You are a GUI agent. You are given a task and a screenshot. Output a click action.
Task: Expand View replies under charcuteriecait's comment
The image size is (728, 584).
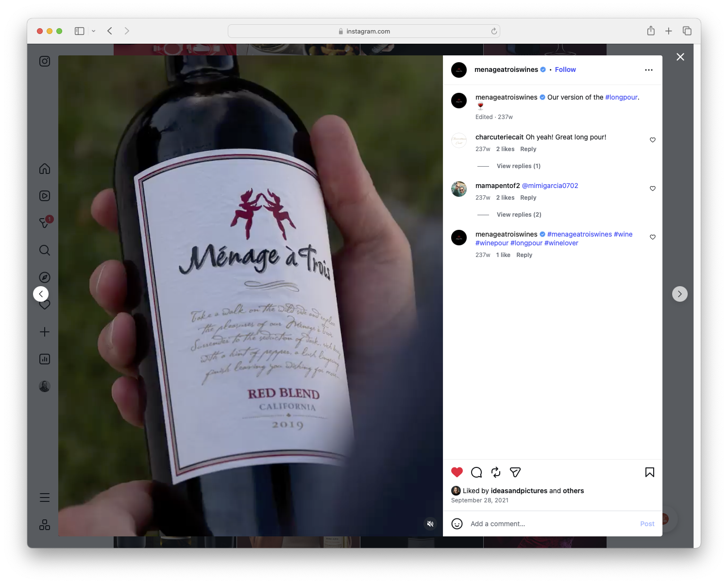pyautogui.click(x=518, y=166)
